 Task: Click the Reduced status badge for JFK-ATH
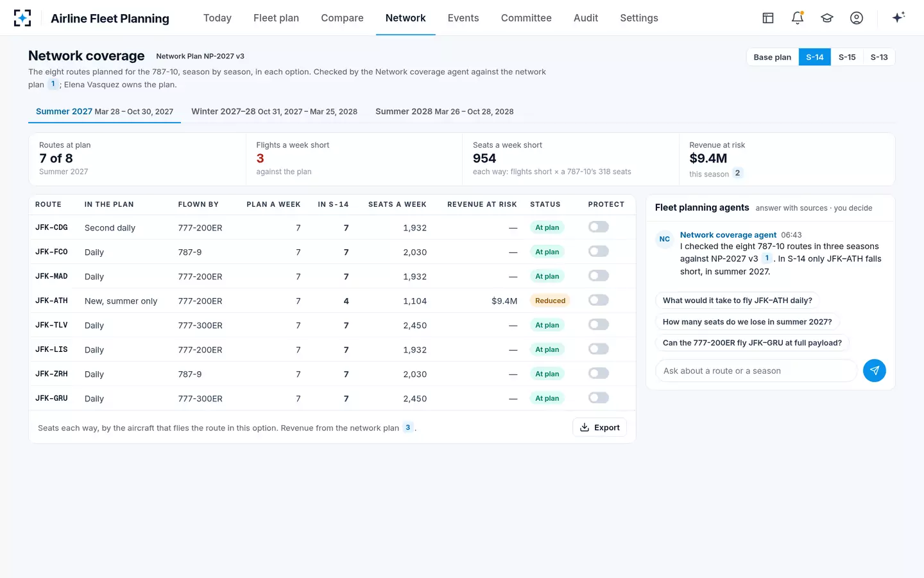551,301
